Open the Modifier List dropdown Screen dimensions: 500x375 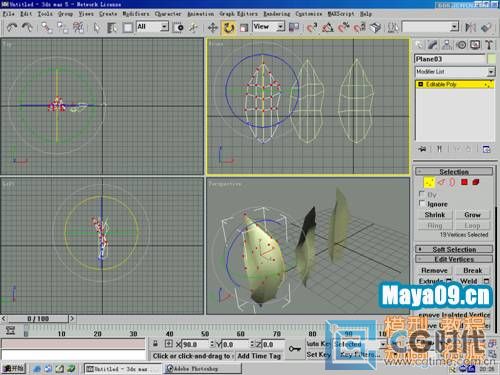point(455,71)
